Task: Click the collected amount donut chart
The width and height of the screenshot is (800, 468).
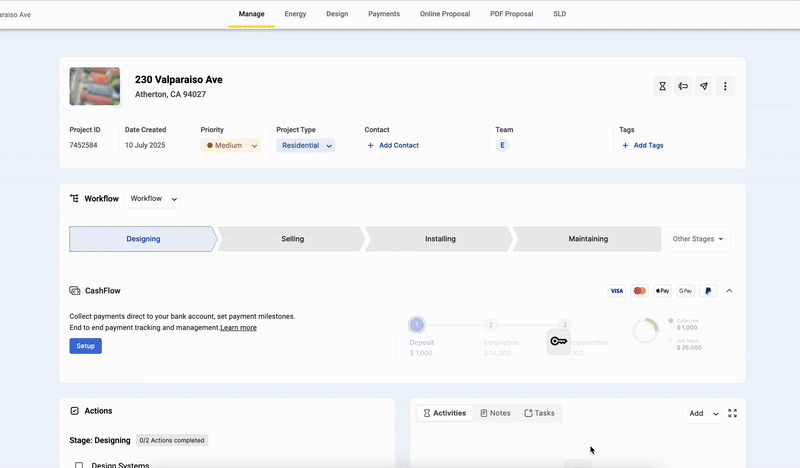Action: [646, 331]
